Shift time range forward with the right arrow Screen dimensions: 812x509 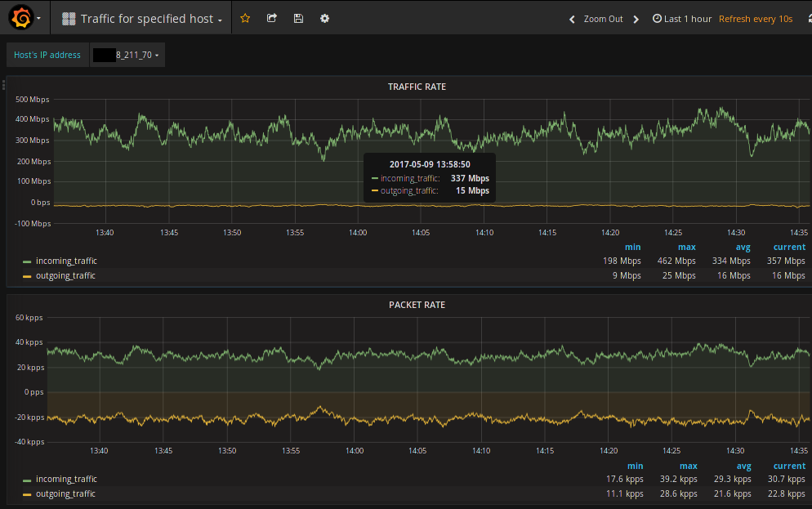pyautogui.click(x=636, y=19)
